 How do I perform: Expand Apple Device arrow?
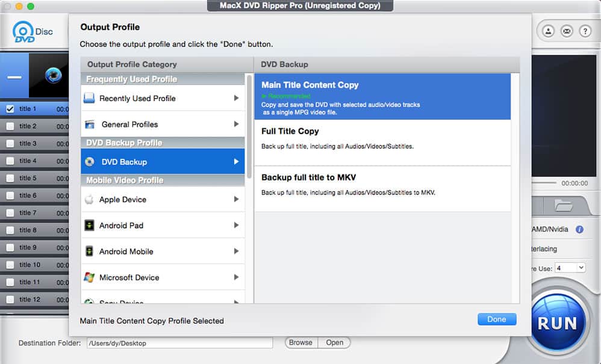click(237, 199)
